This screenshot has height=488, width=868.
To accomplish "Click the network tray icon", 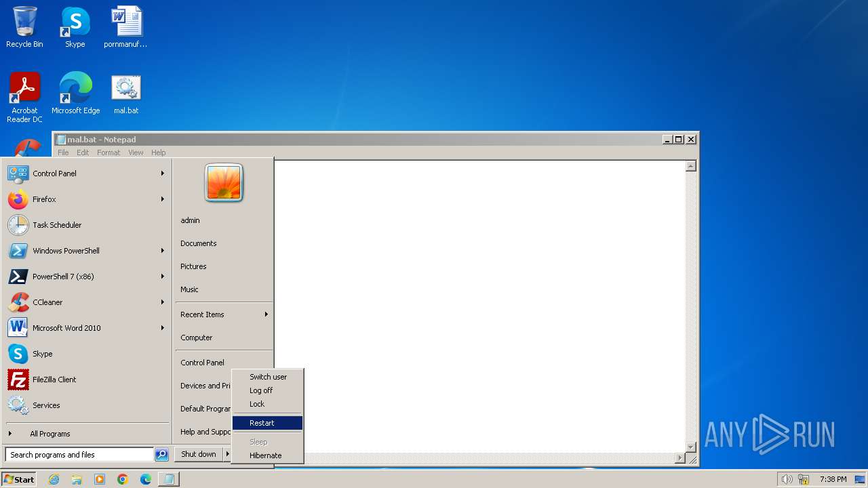I will click(x=804, y=479).
